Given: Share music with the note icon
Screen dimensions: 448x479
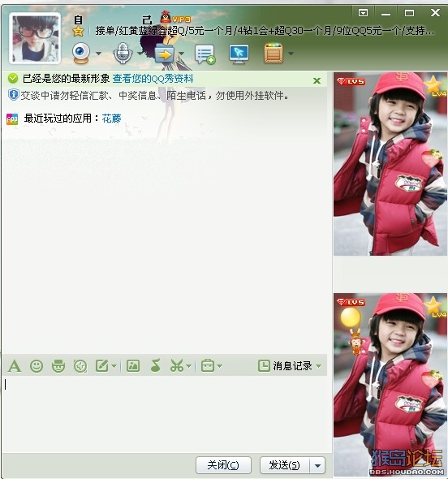Looking at the screenshot, I should tap(156, 365).
